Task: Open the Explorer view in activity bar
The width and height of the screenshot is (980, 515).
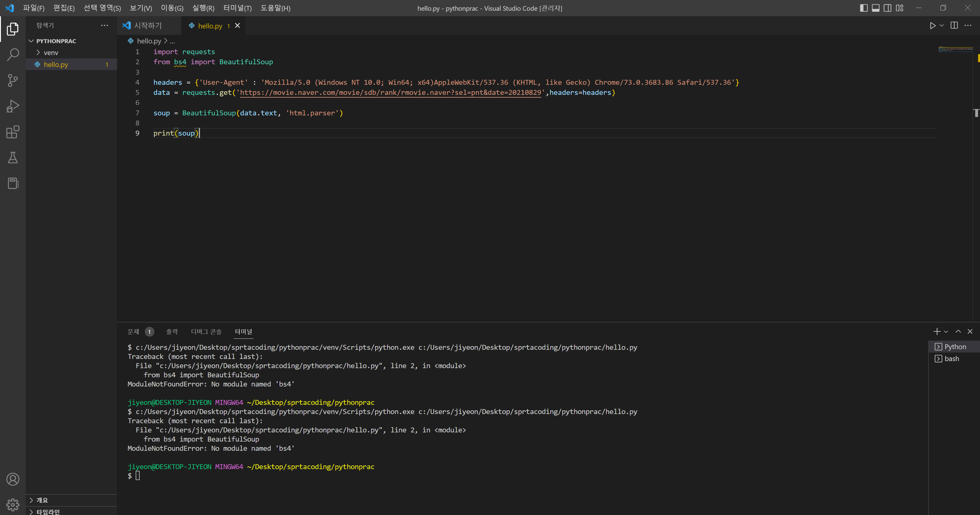Action: pyautogui.click(x=13, y=29)
